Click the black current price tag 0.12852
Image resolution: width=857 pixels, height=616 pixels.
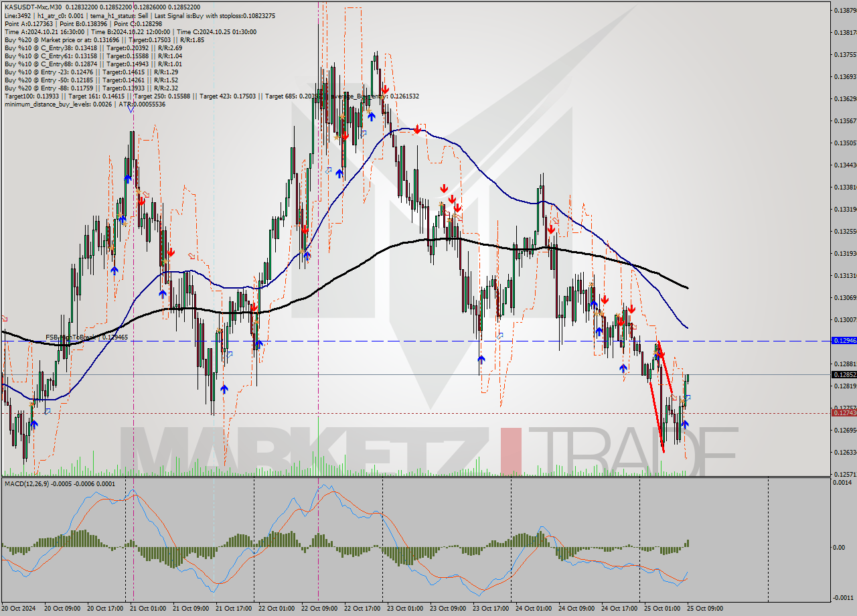844,374
